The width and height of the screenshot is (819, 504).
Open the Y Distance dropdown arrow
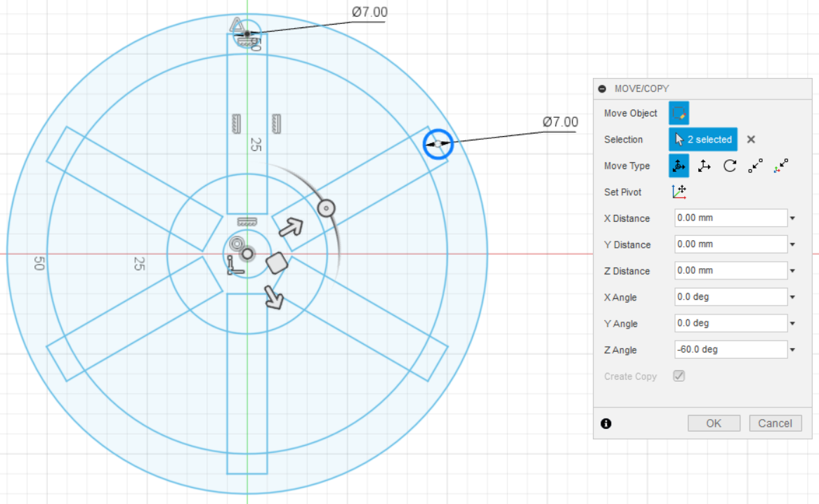pyautogui.click(x=792, y=245)
